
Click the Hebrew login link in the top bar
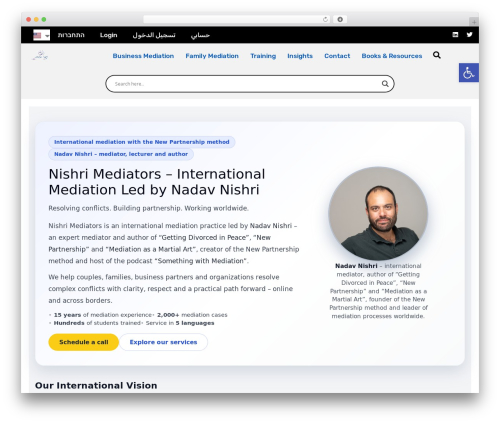71,35
